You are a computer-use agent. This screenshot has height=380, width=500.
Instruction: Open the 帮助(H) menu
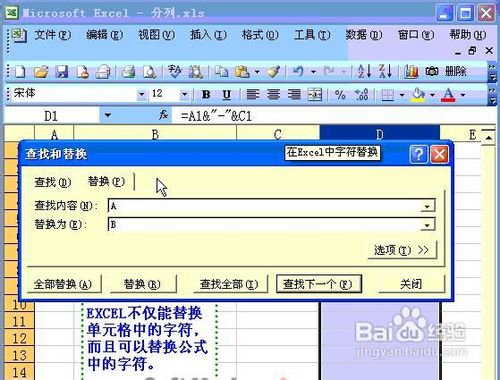pyautogui.click(x=468, y=35)
